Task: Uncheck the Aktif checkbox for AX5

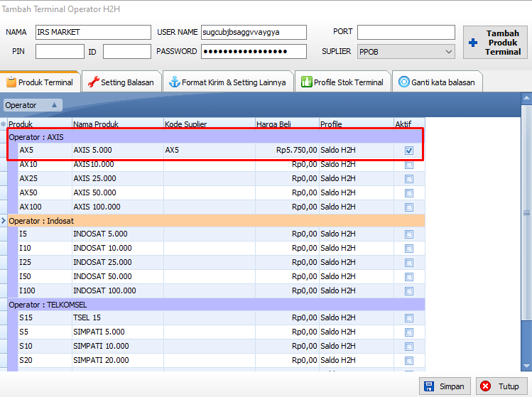Action: coord(408,151)
